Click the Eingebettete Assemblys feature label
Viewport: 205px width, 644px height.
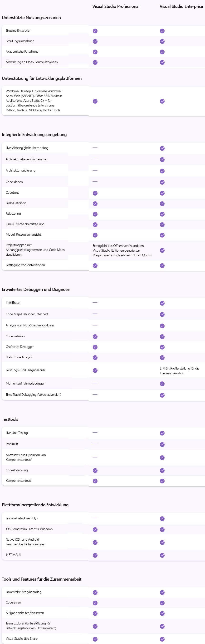point(22,518)
